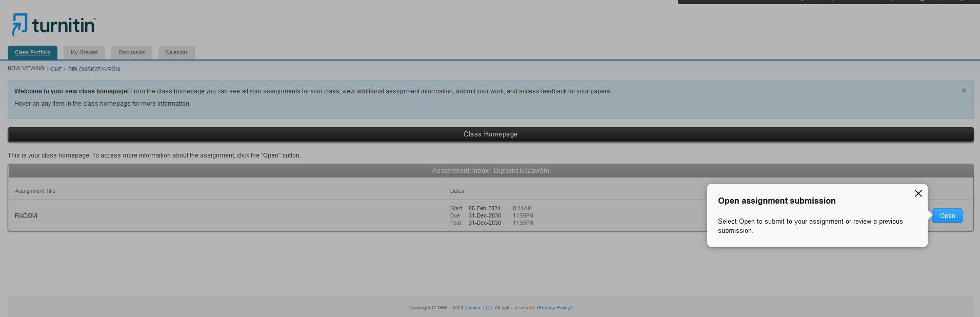Click the Post date row label
980x317 pixels.
(456, 223)
